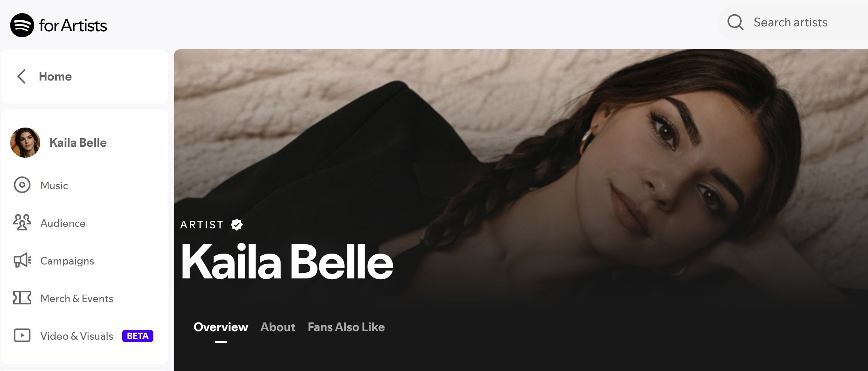This screenshot has height=371, width=868.
Task: Click the Kaila Belle name in sidebar
Action: pyautogui.click(x=78, y=143)
